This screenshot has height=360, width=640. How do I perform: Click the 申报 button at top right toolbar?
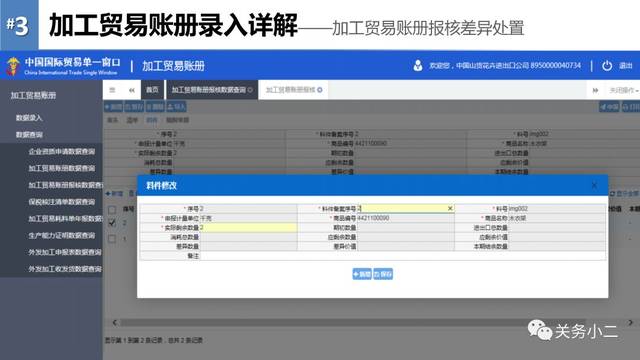pos(609,107)
